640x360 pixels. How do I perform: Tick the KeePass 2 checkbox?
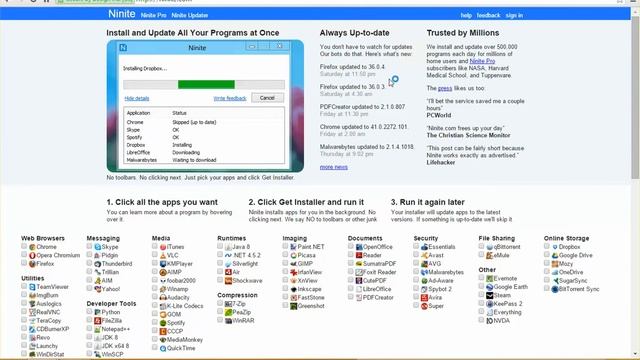click(481, 303)
